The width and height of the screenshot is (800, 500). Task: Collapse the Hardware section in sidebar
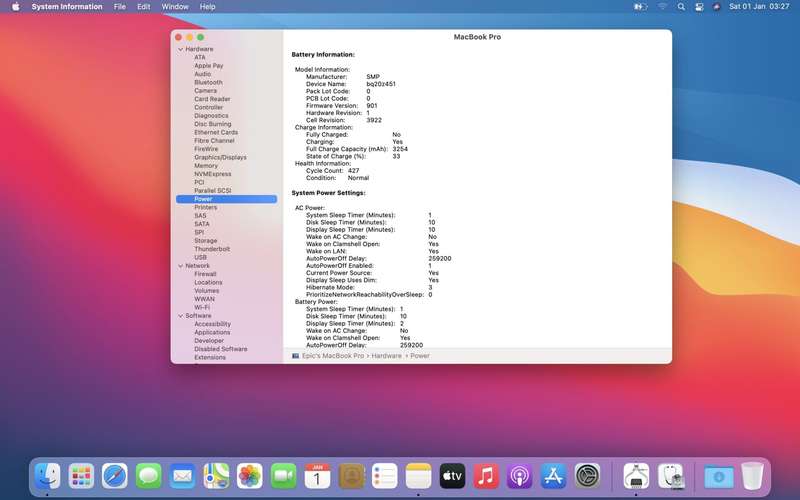180,49
